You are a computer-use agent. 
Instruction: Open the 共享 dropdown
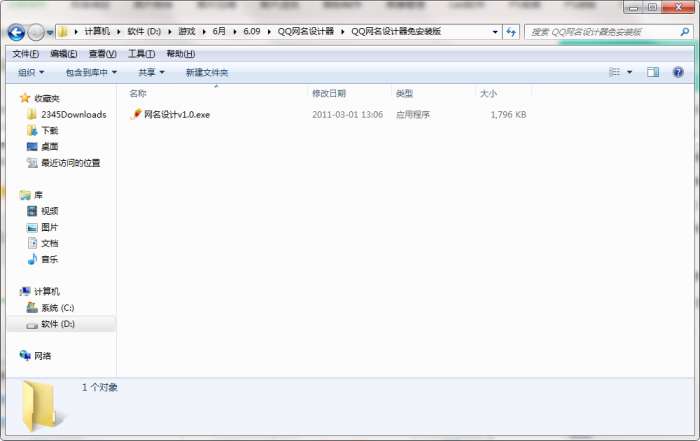pos(151,72)
